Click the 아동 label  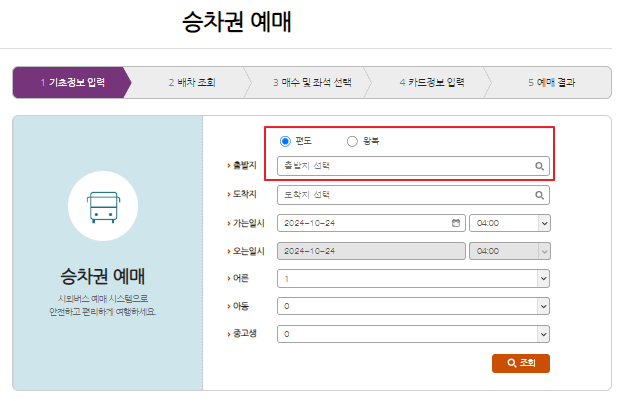coord(241,306)
